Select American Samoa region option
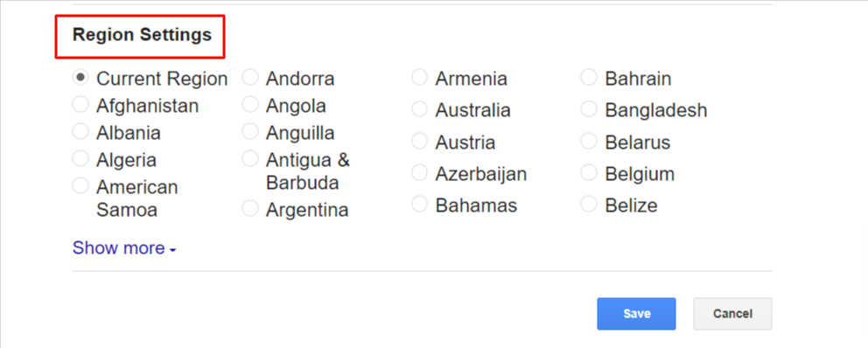Viewport: 868px width, 348px height. click(x=80, y=186)
